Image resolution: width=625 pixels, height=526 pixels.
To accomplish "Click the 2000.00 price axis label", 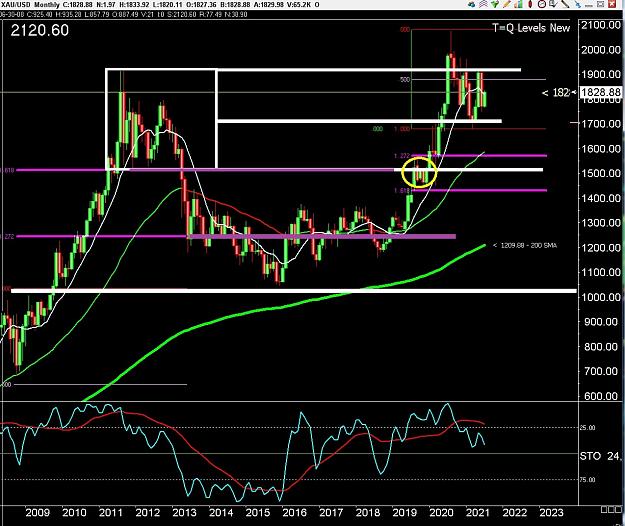I will pos(601,49).
